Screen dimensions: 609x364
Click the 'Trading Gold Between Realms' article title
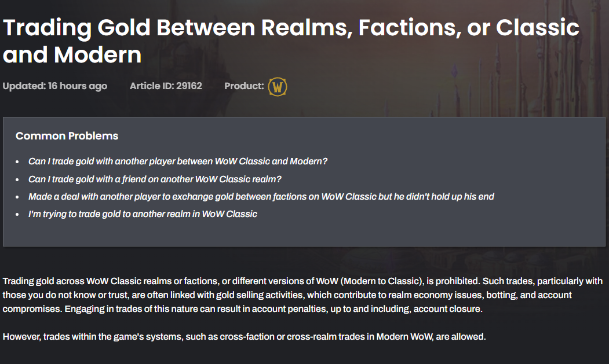point(291,41)
